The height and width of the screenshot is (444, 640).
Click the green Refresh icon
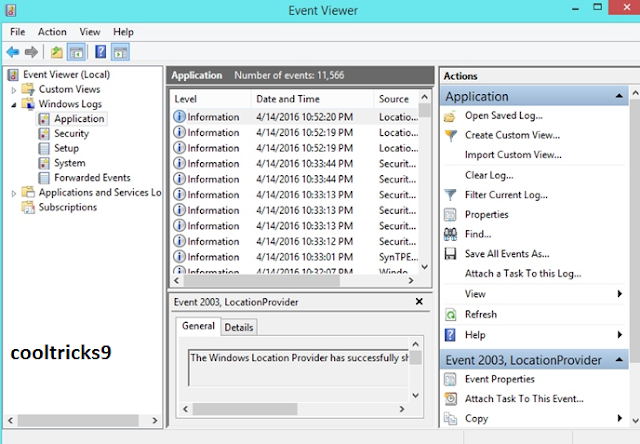tap(450, 315)
